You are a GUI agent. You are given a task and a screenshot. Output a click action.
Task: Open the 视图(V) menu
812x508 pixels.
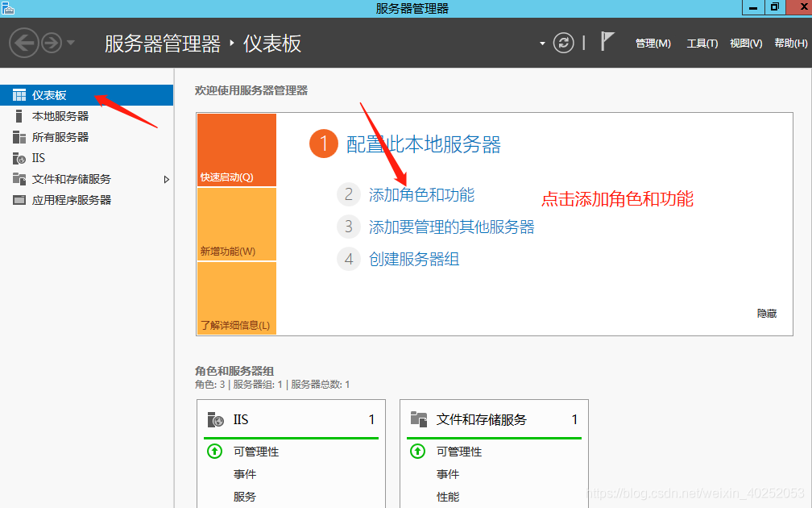pos(746,44)
